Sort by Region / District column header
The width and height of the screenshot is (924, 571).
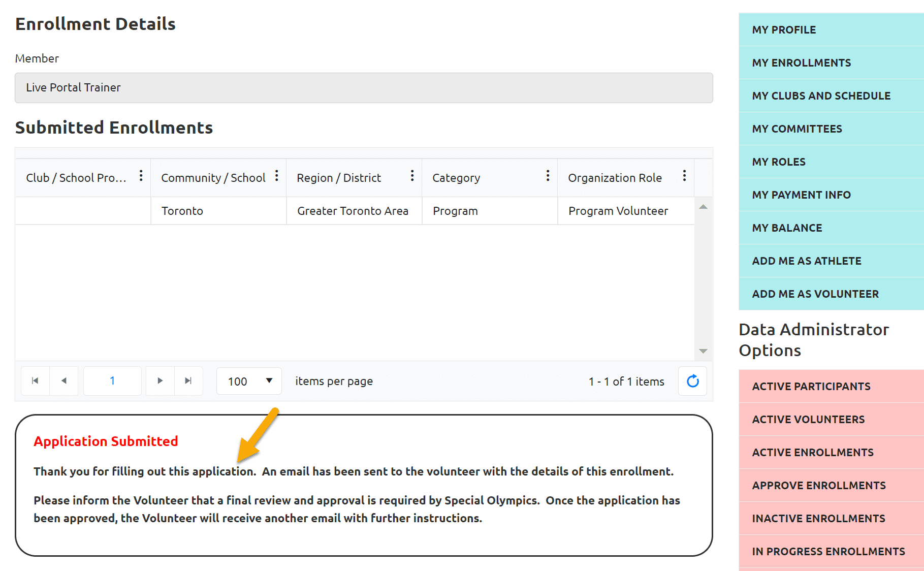point(339,178)
